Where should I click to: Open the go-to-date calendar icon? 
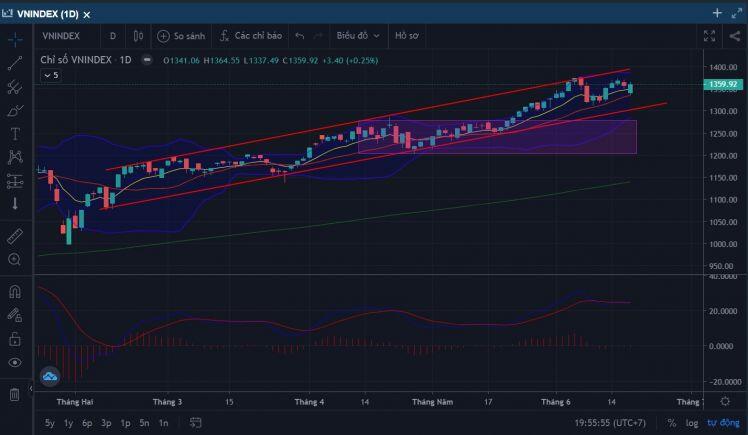coord(195,423)
